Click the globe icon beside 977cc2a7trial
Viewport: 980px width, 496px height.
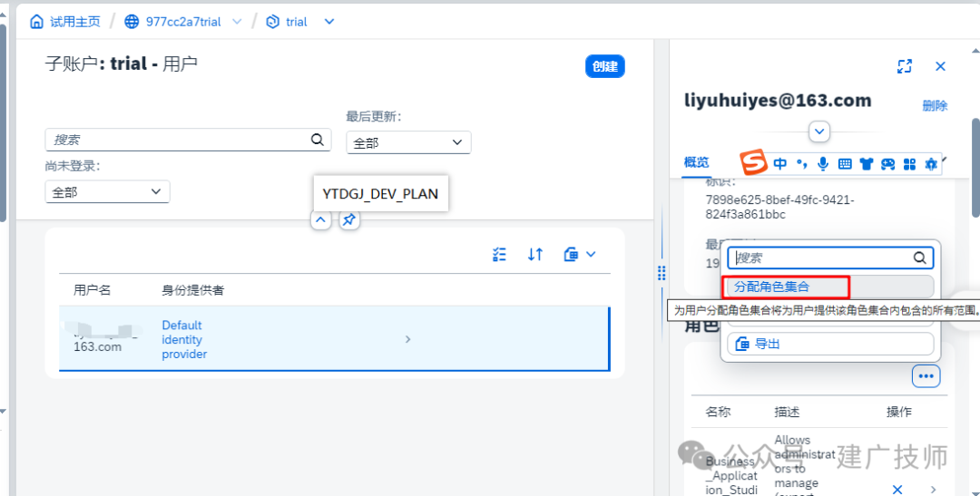tap(132, 22)
